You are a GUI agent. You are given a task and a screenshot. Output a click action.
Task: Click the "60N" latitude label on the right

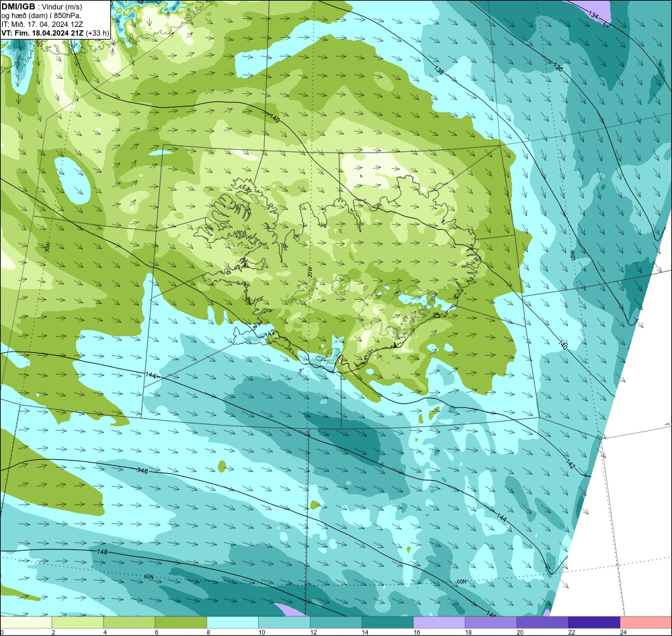tap(461, 582)
